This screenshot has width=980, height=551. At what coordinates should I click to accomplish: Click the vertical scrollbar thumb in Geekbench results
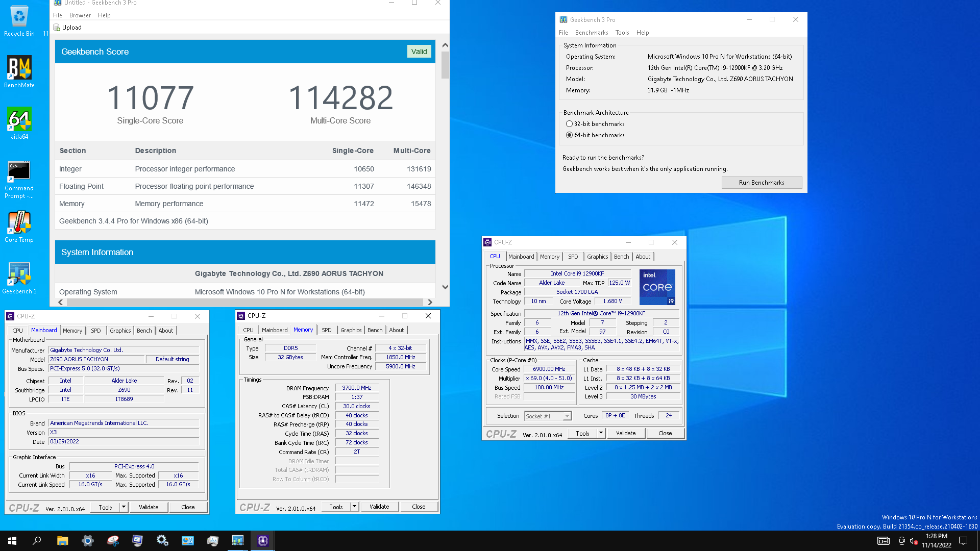coord(445,65)
